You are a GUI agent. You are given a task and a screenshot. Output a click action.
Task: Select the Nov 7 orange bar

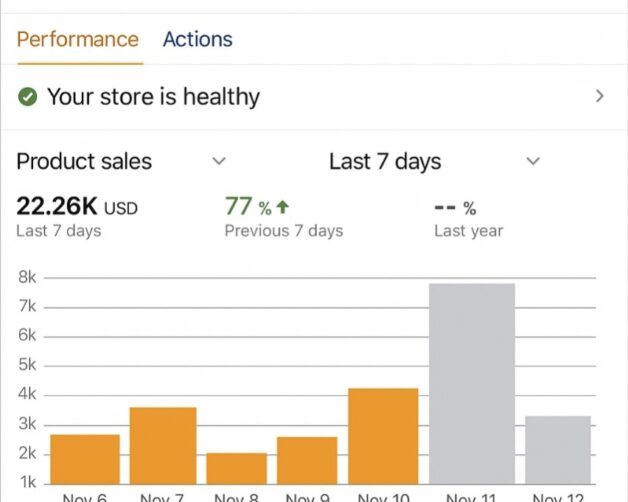pos(163,445)
